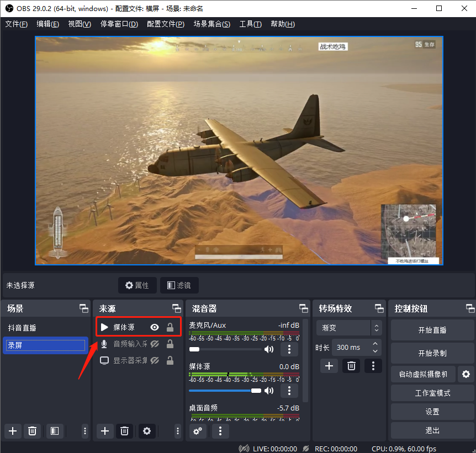
Task: Delete selected scene with trash icon
Action: 32,431
